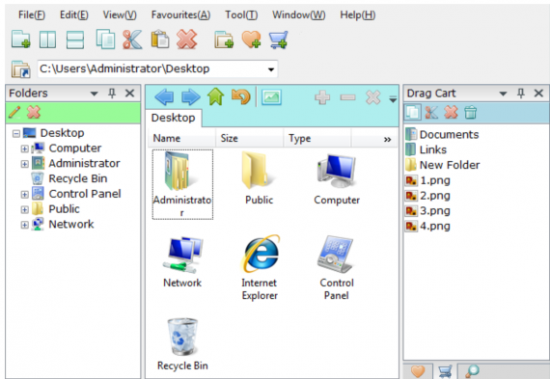Expand the Computer tree node
The height and width of the screenshot is (379, 550).
(x=25, y=148)
